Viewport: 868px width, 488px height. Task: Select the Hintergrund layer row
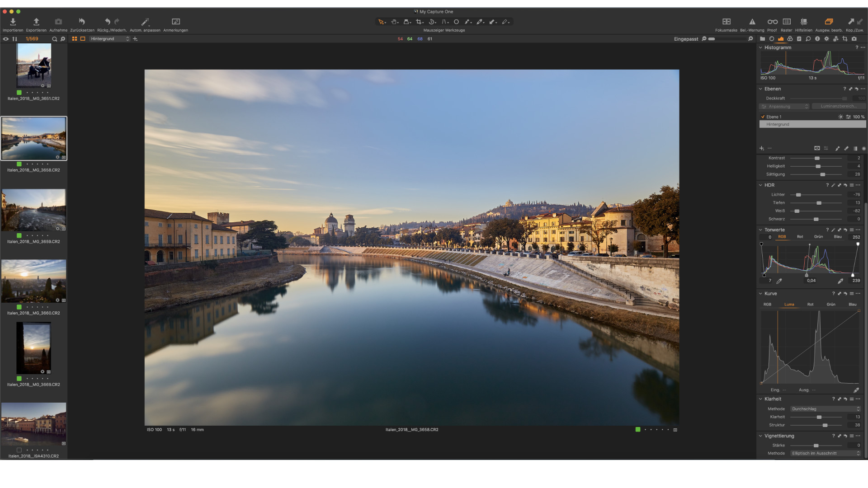pos(812,124)
